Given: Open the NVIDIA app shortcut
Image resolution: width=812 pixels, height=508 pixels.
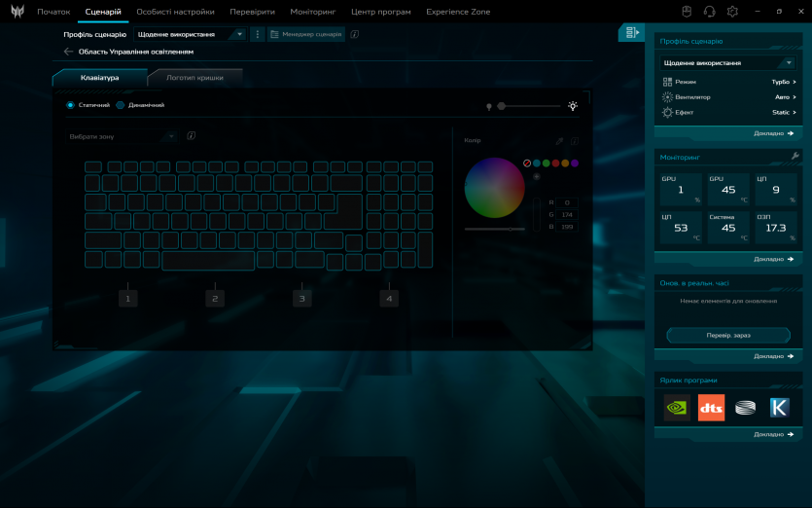Looking at the screenshot, I should [677, 408].
